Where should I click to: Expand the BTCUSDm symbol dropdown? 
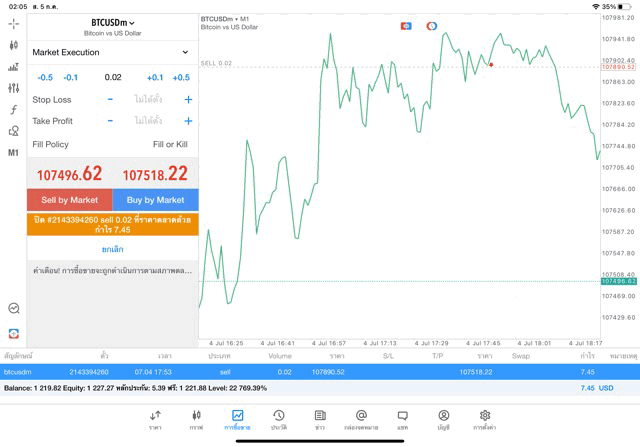coord(112,22)
